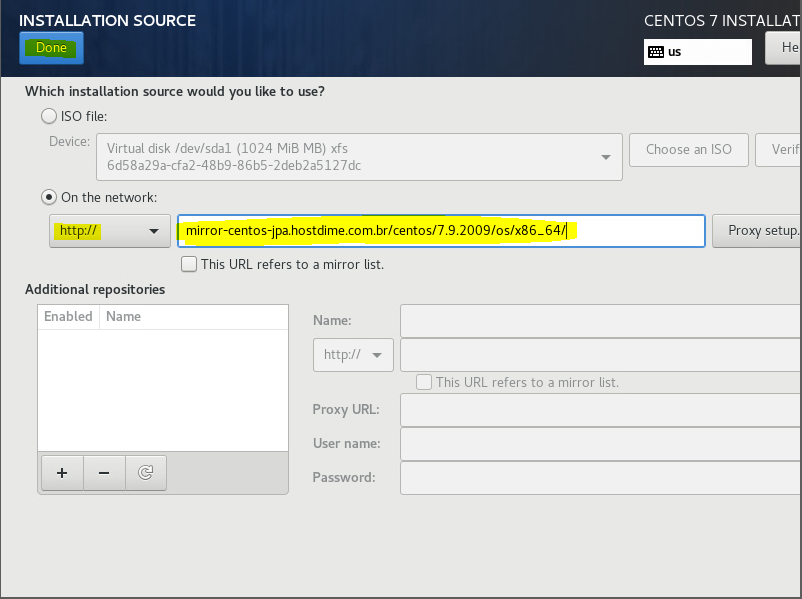Image resolution: width=802 pixels, height=599 pixels.
Task: Click the User name input field
Action: 600,444
